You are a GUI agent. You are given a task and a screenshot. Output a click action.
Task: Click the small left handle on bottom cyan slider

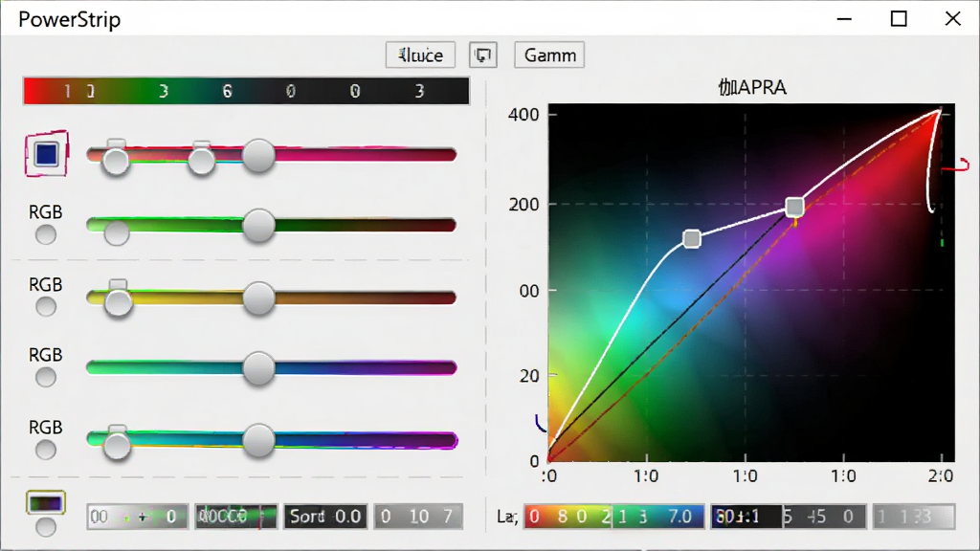(117, 444)
